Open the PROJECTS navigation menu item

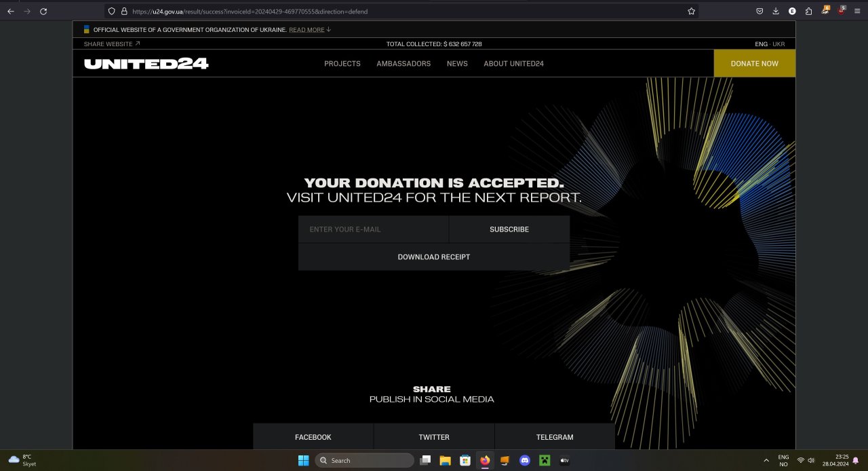(342, 63)
